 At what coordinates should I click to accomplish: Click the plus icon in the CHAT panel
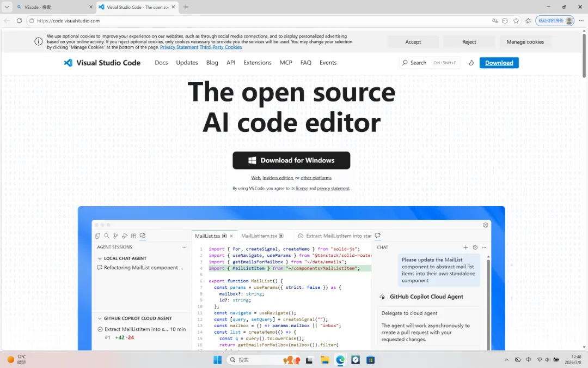point(465,248)
